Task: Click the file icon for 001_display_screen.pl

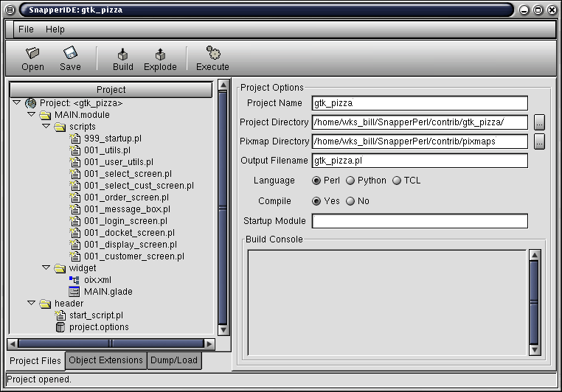Action: [x=75, y=245]
